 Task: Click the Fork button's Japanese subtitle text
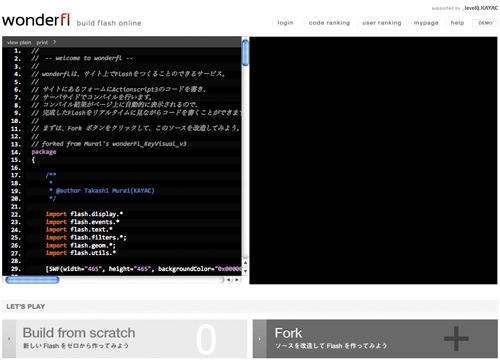tap(331, 346)
